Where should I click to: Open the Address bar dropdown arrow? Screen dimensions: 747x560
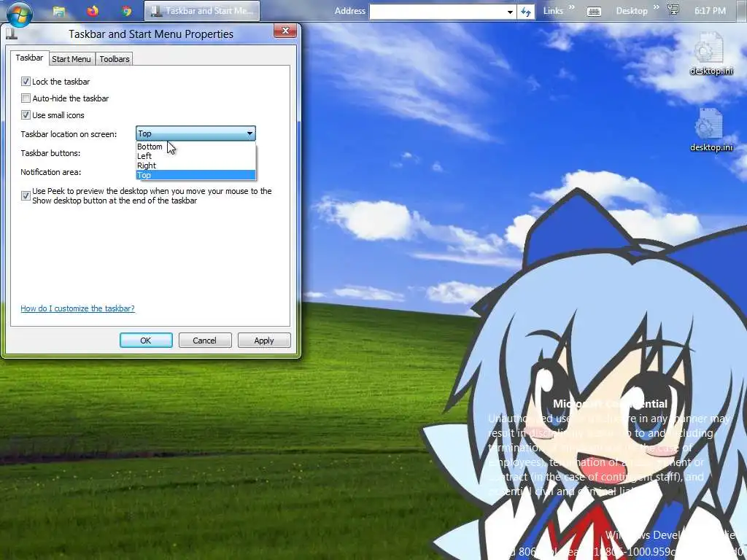click(x=510, y=12)
